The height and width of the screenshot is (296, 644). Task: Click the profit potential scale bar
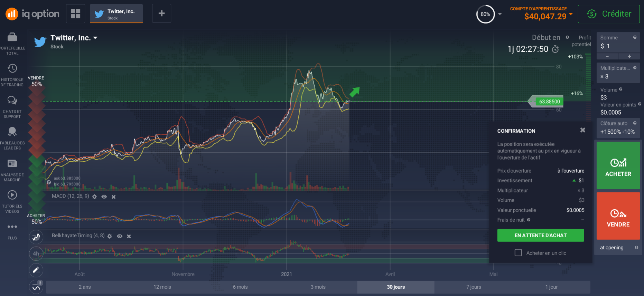pos(588,87)
